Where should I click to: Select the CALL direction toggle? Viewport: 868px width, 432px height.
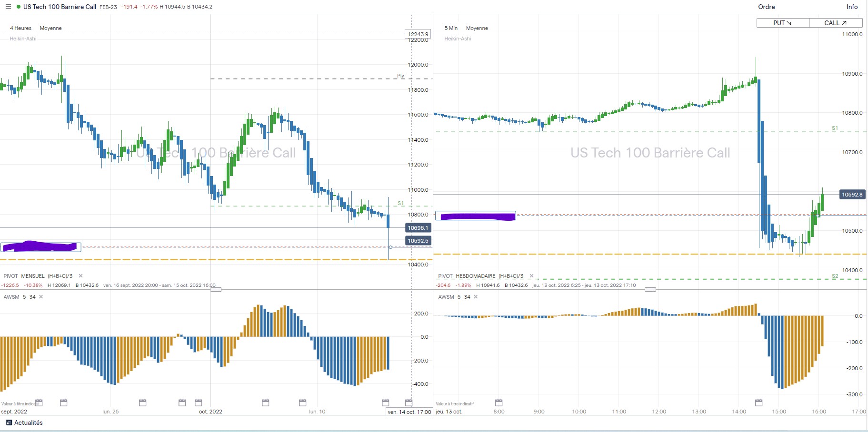coord(836,23)
